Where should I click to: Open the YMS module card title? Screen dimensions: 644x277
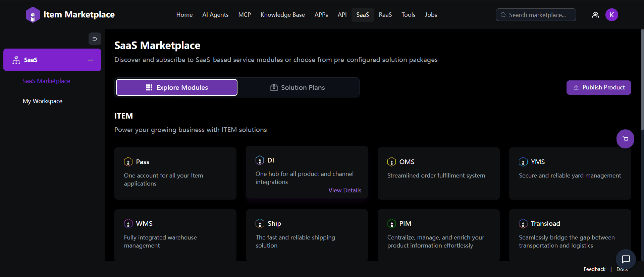538,162
